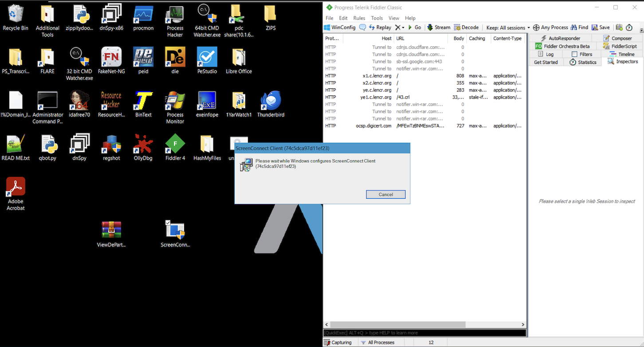Click the timer stopwatch icon in toolbar
The height and width of the screenshot is (347, 644).
[629, 28]
